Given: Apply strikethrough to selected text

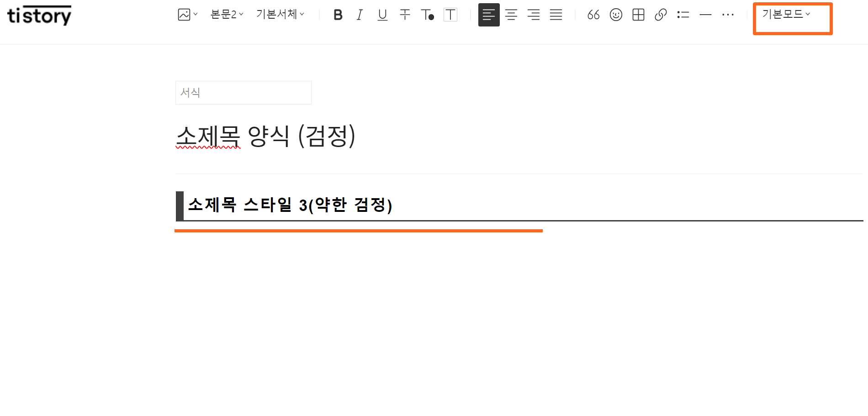Looking at the screenshot, I should 404,15.
